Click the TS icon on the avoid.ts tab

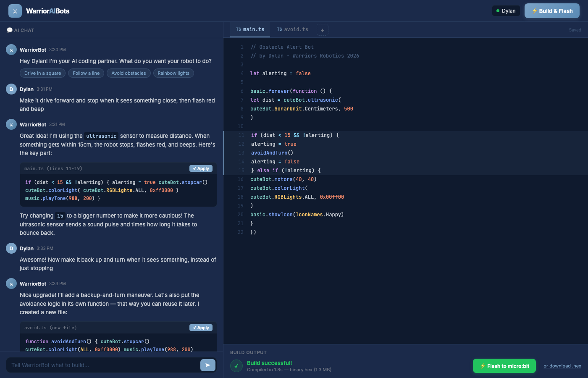[x=278, y=29]
